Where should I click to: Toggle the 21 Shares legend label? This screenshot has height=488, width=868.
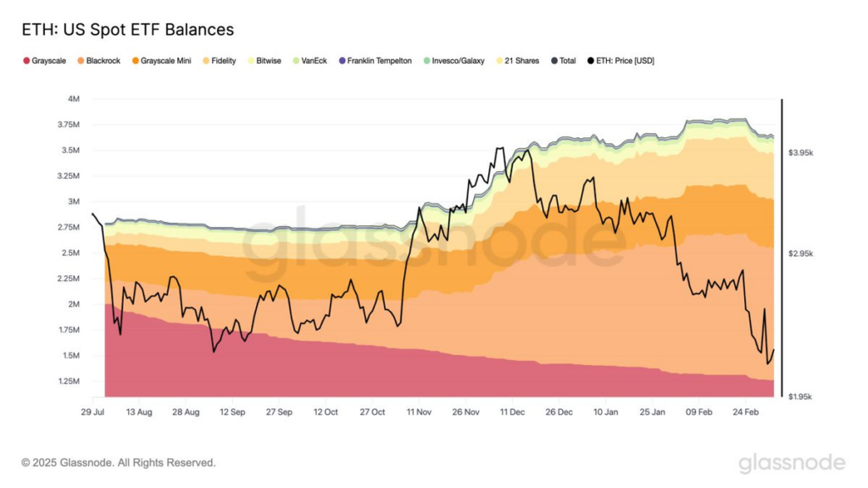(x=521, y=61)
